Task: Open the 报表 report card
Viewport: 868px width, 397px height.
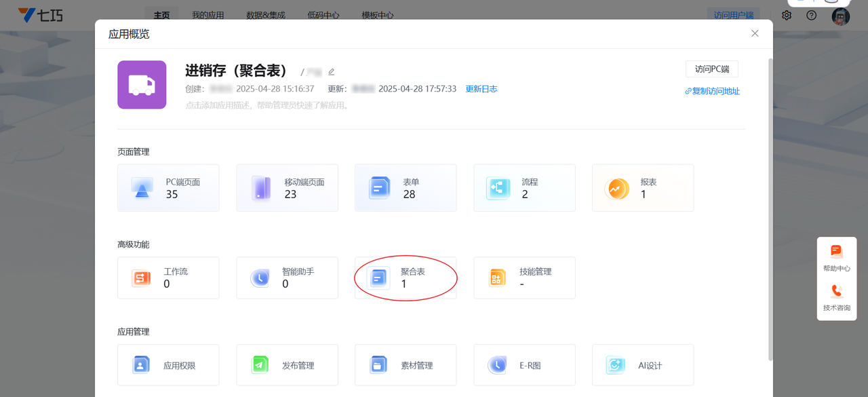Action: point(642,188)
